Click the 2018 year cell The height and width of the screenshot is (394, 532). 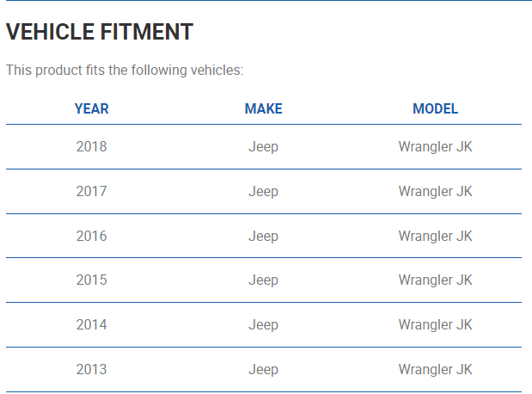pyautogui.click(x=92, y=147)
